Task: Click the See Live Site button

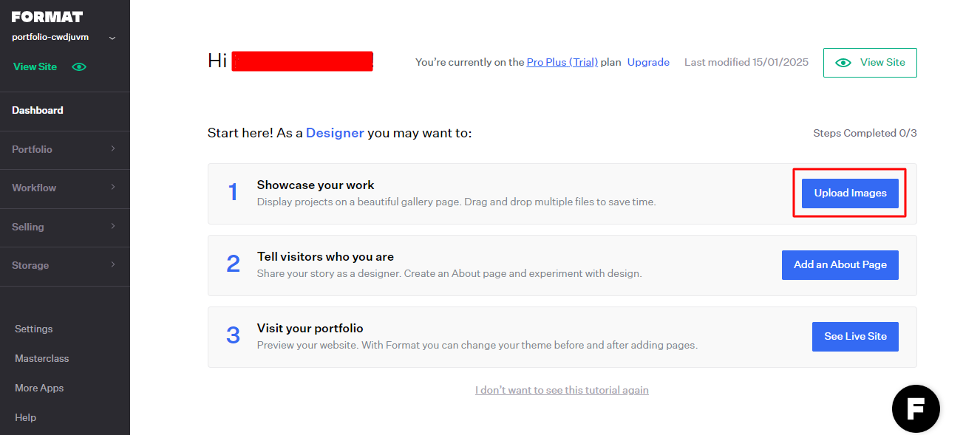Action: 855,336
